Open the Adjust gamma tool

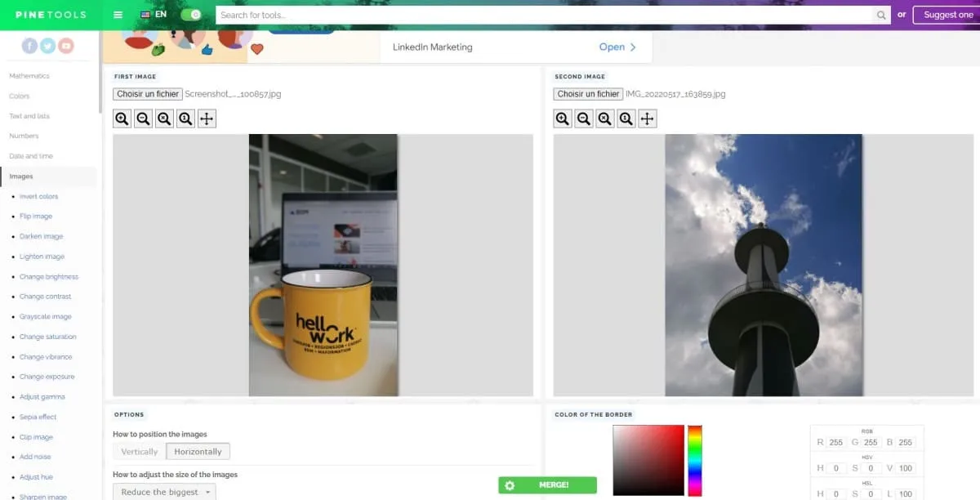click(42, 397)
